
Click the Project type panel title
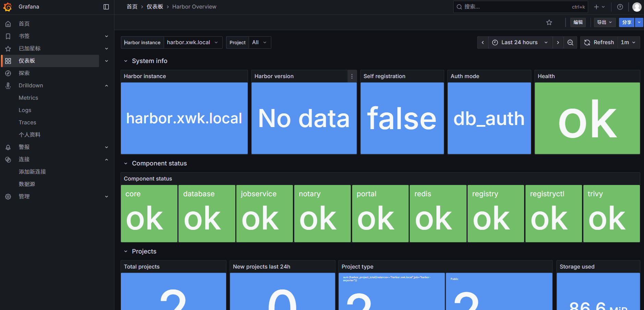[x=357, y=267]
